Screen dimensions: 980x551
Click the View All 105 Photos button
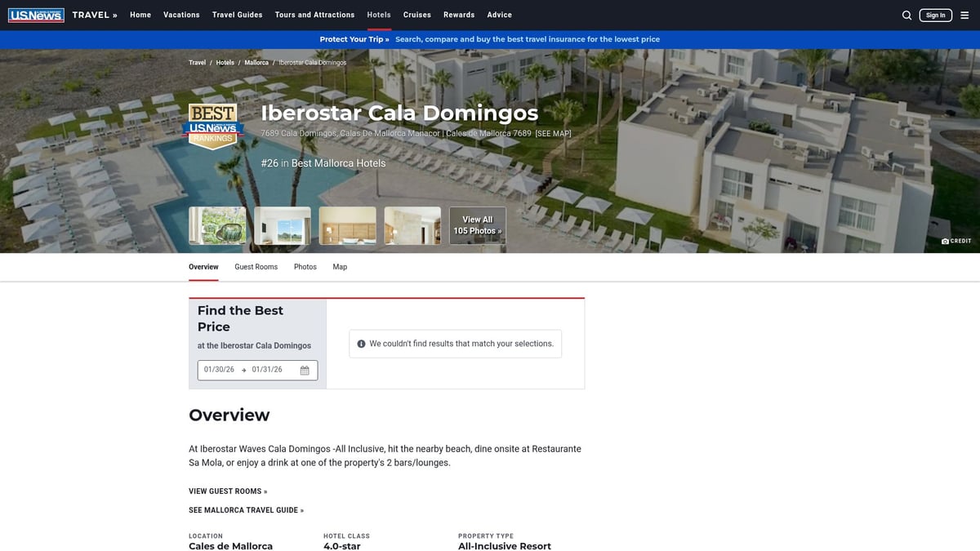[477, 224]
